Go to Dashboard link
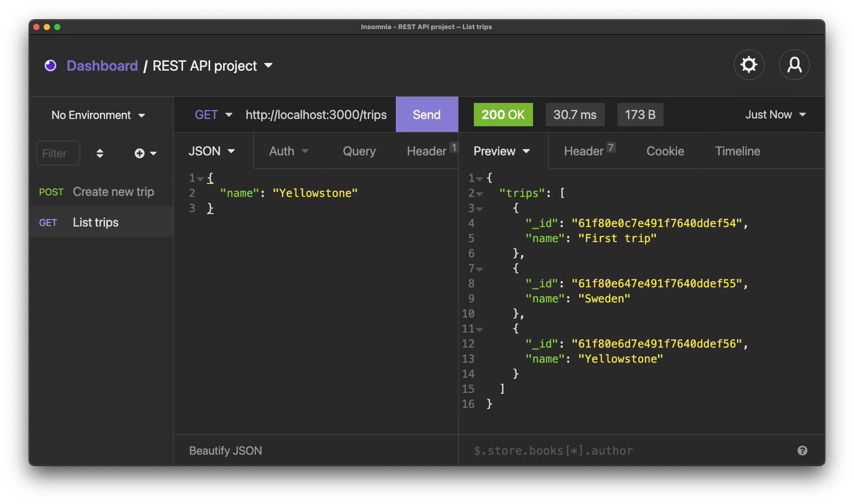 [102, 66]
